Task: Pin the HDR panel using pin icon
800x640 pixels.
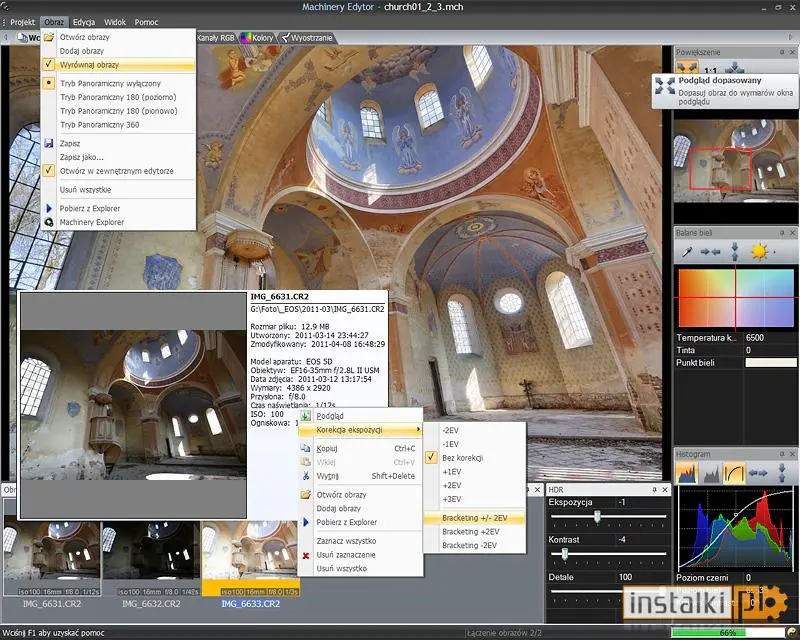Action: point(654,490)
